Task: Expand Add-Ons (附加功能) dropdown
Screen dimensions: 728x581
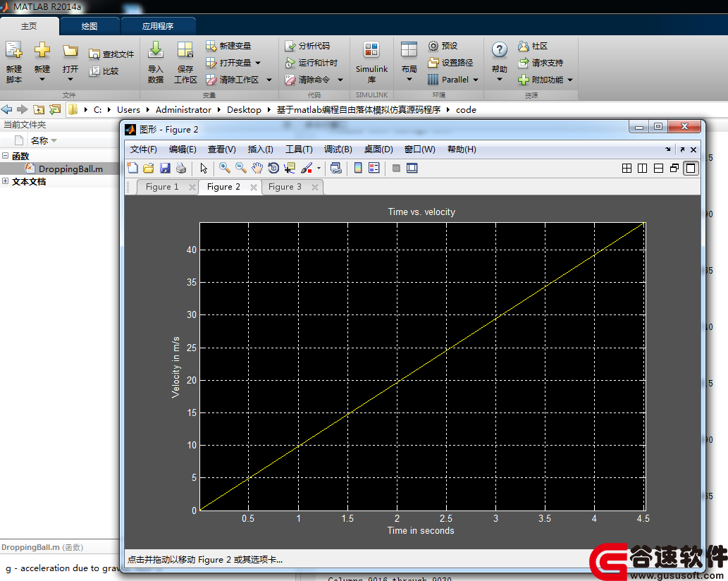Action: point(570,80)
